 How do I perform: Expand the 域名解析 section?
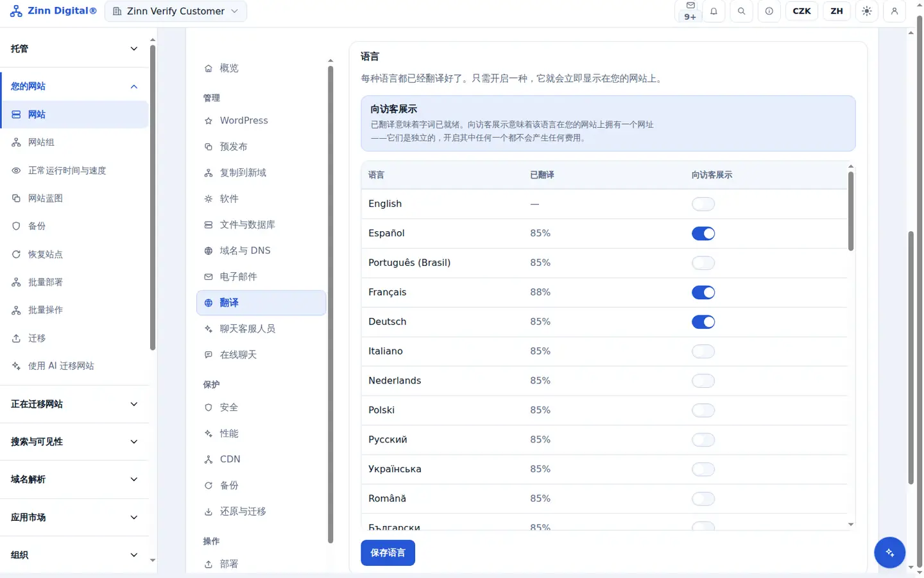click(74, 479)
